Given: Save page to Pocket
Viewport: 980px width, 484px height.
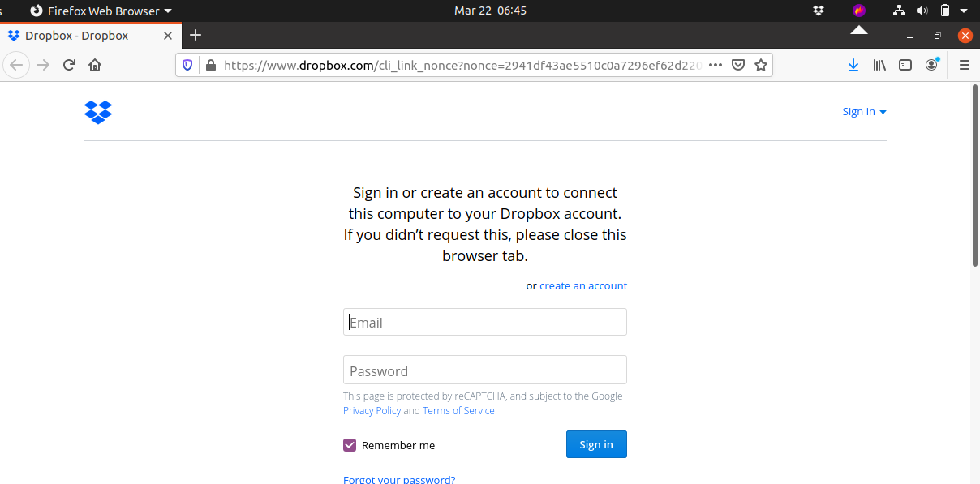Looking at the screenshot, I should pyautogui.click(x=738, y=66).
